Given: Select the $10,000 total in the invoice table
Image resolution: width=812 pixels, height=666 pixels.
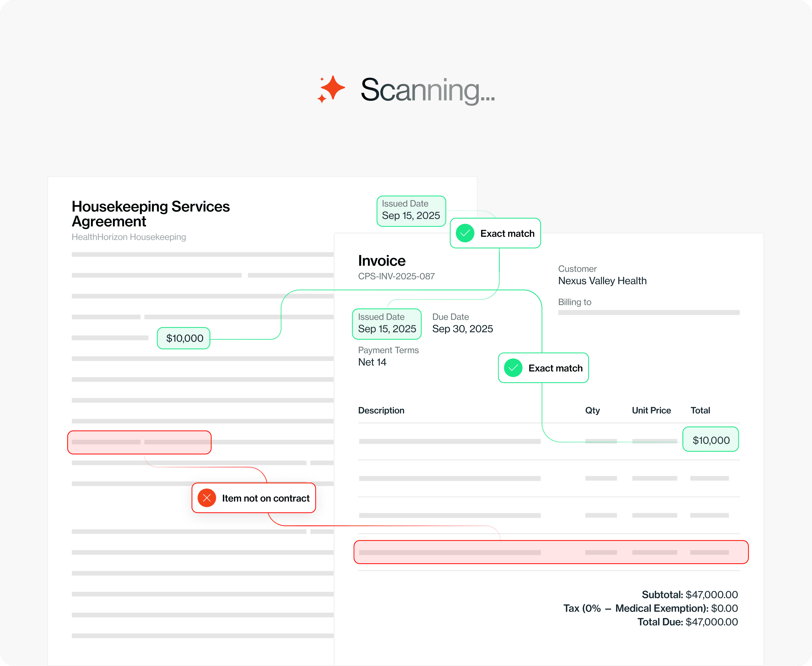Looking at the screenshot, I should (711, 440).
